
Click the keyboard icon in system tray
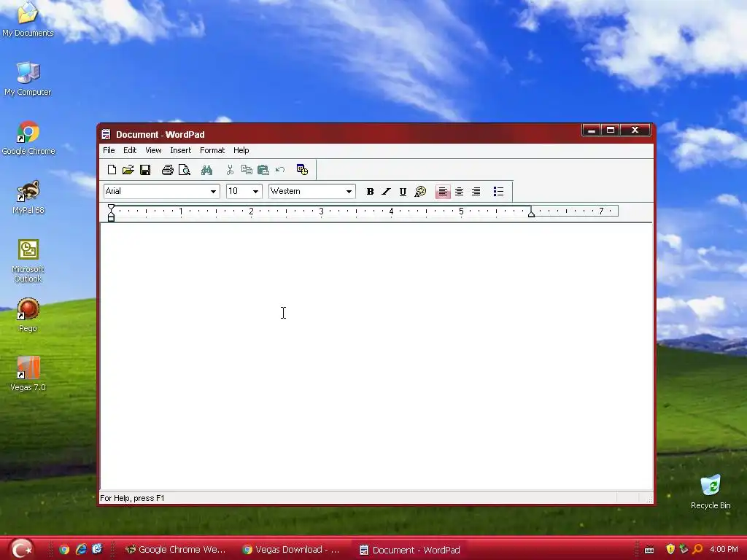point(649,550)
